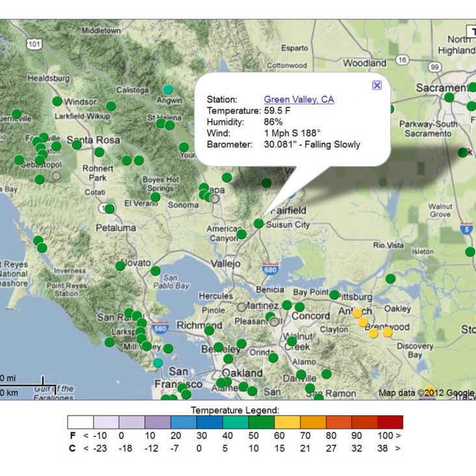Click the dark green marker under popup shadow
This screenshot has width=476, height=476.
[x=266, y=182]
